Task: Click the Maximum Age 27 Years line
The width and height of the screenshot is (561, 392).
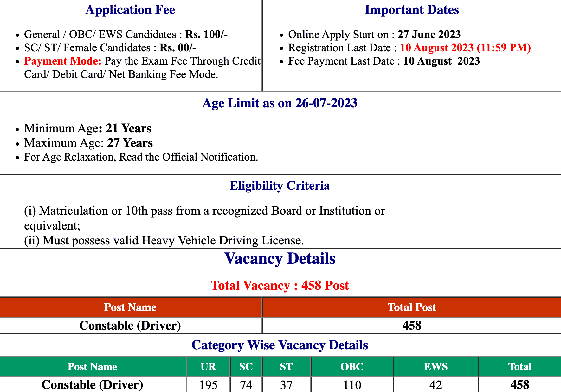Action: click(x=88, y=143)
